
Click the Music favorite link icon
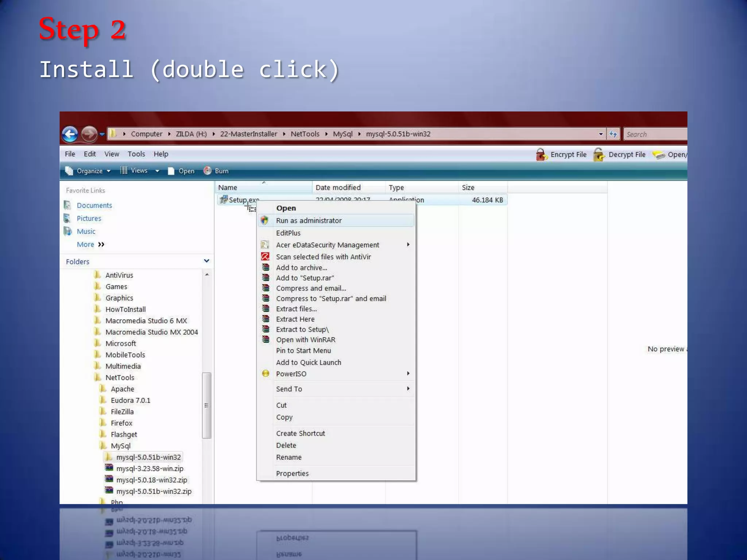click(68, 231)
